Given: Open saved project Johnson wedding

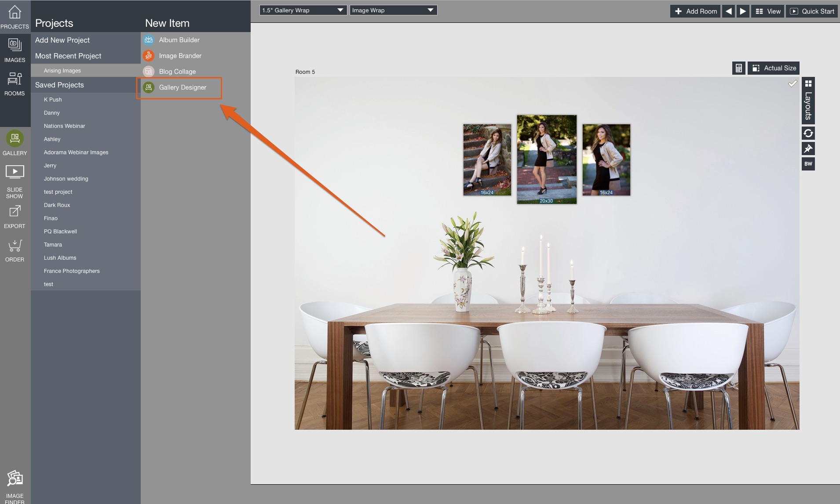Looking at the screenshot, I should tap(85, 179).
